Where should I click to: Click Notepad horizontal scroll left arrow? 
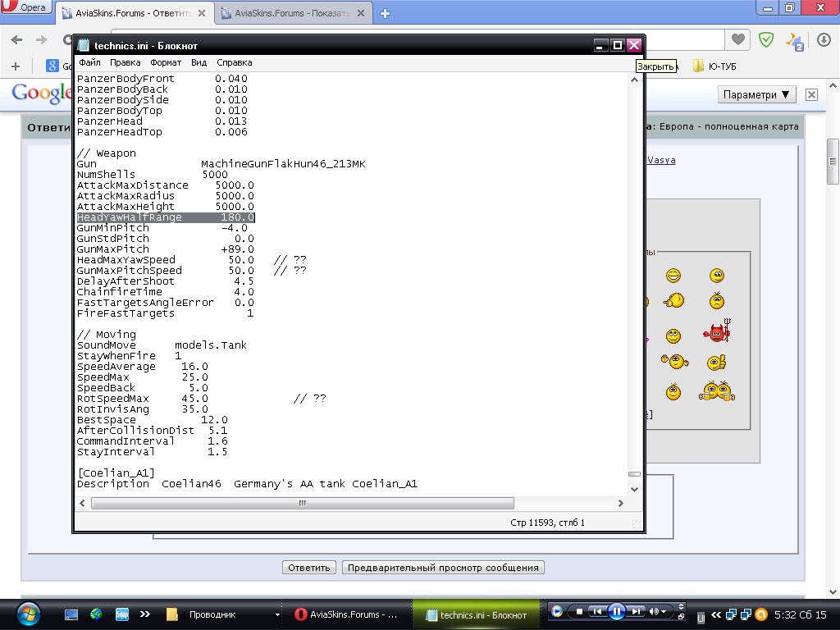tap(82, 503)
